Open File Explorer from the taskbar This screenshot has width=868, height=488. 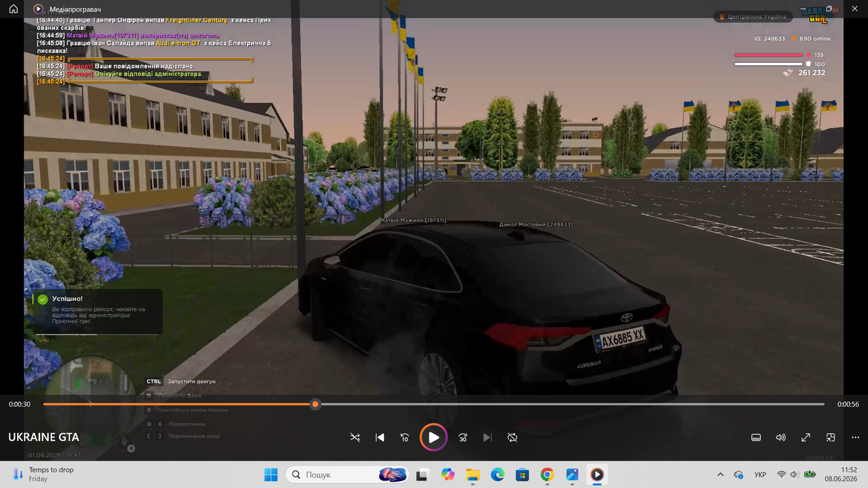473,474
